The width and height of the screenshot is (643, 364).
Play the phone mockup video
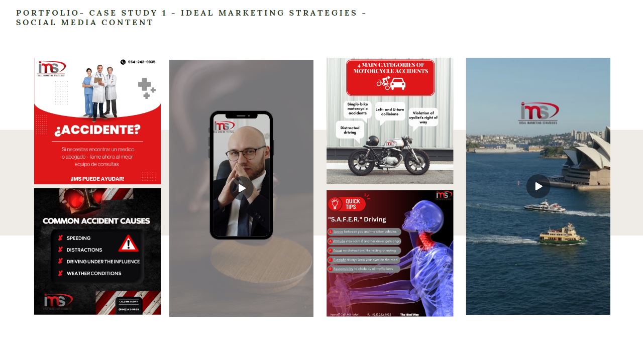click(x=242, y=188)
